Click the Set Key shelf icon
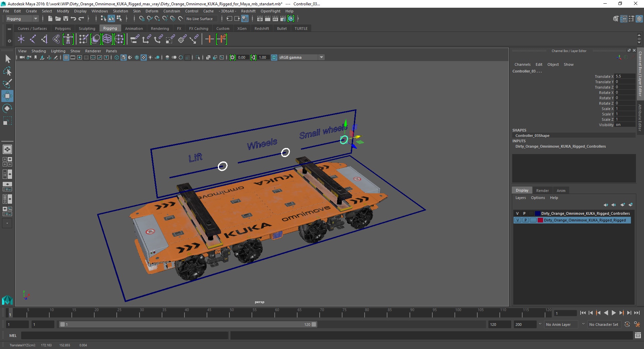 click(209, 39)
